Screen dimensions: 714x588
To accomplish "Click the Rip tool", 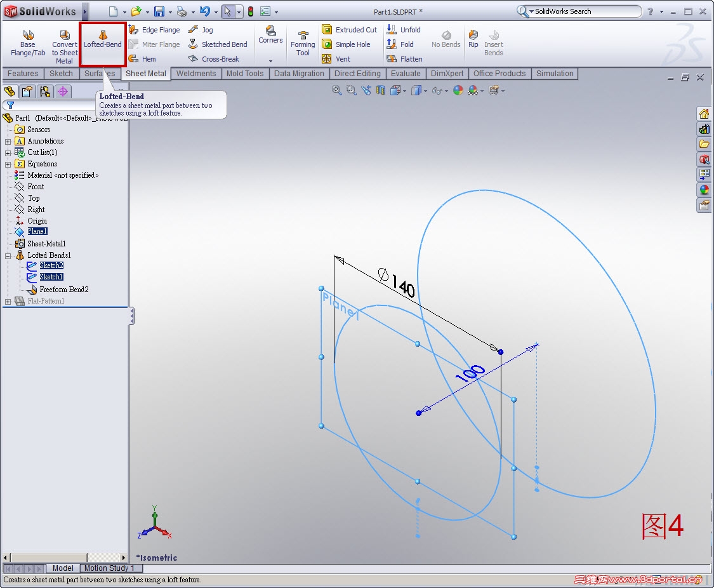I will click(473, 39).
